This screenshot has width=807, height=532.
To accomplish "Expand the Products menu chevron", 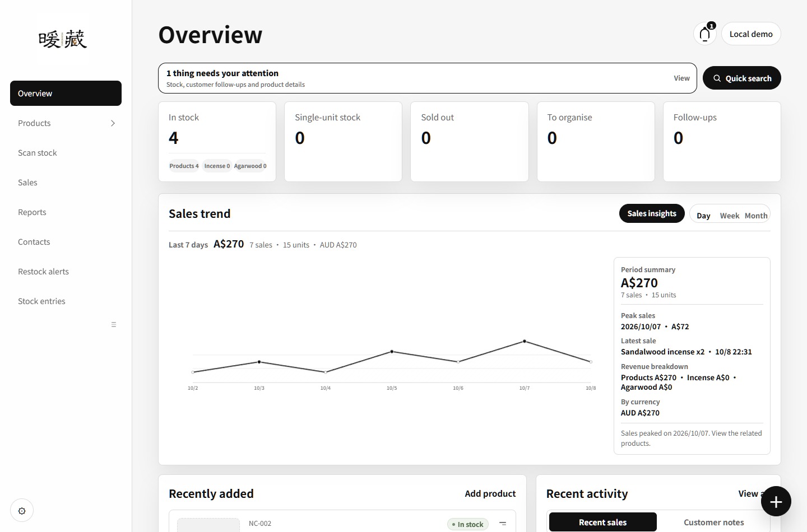I will (113, 123).
